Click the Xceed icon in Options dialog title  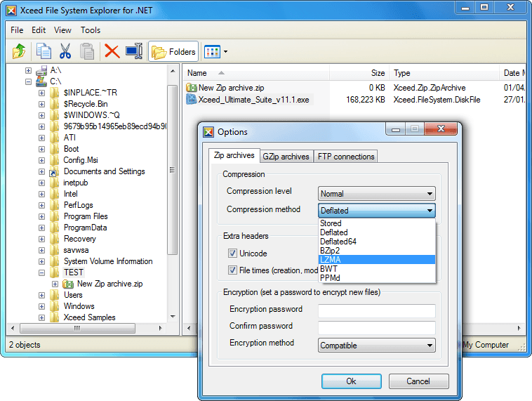(x=208, y=132)
